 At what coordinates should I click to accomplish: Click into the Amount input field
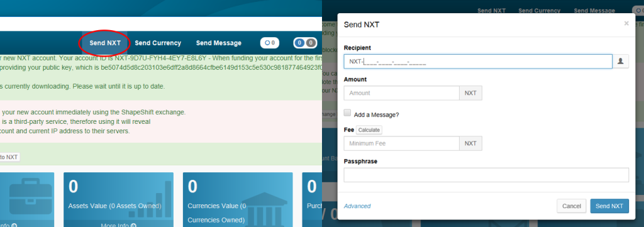[401, 93]
